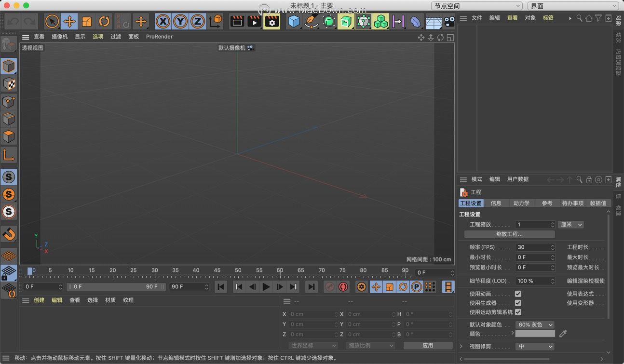Image resolution: width=624 pixels, height=364 pixels.
Task: Open the viewport 过滤 menu
Action: pyautogui.click(x=116, y=37)
